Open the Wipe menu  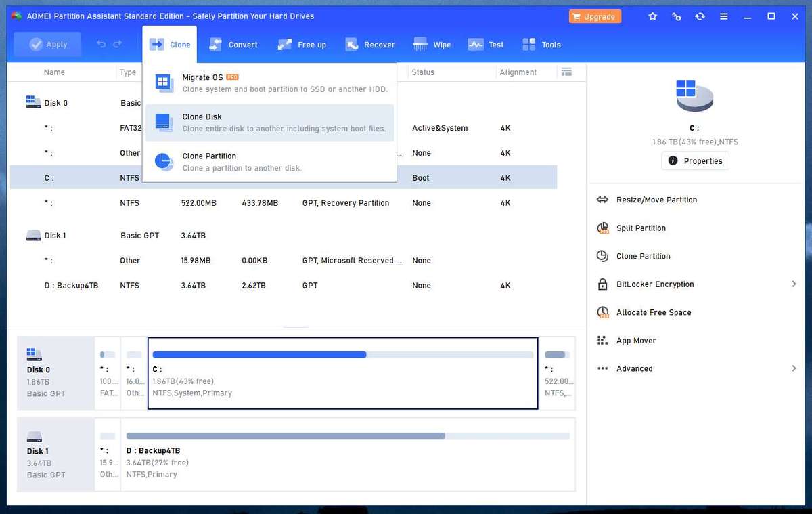coord(432,45)
